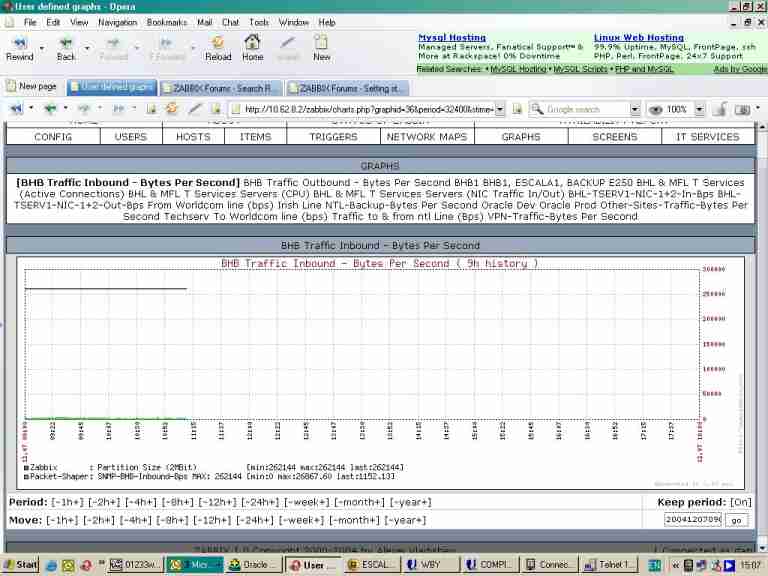Reload the current page
This screenshot has height=576, width=768.
(218, 46)
